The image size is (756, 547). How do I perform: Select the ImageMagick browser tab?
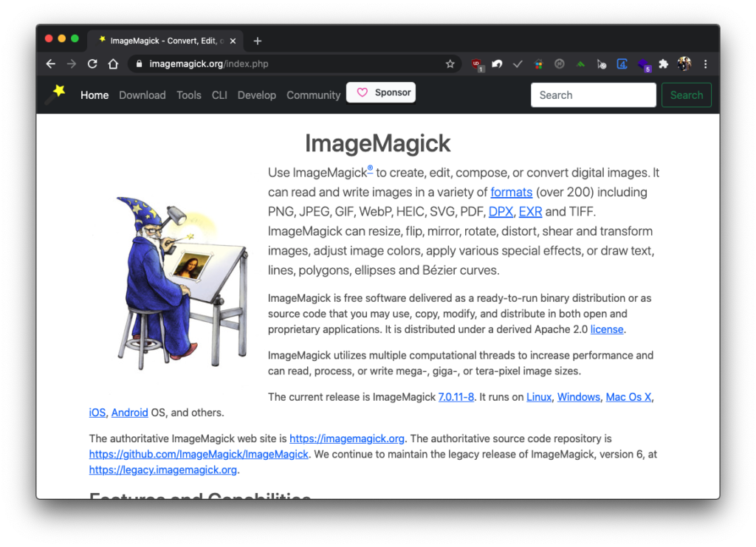165,41
